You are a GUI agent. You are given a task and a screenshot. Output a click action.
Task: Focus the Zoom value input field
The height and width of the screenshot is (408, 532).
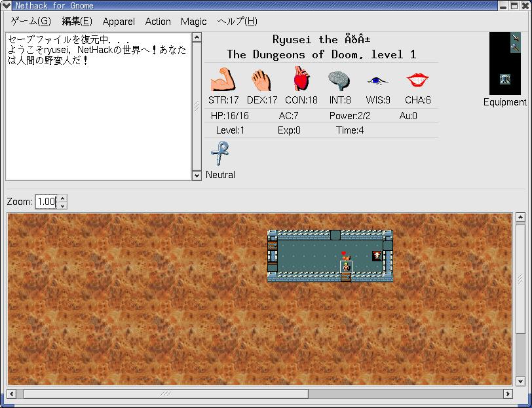(47, 202)
